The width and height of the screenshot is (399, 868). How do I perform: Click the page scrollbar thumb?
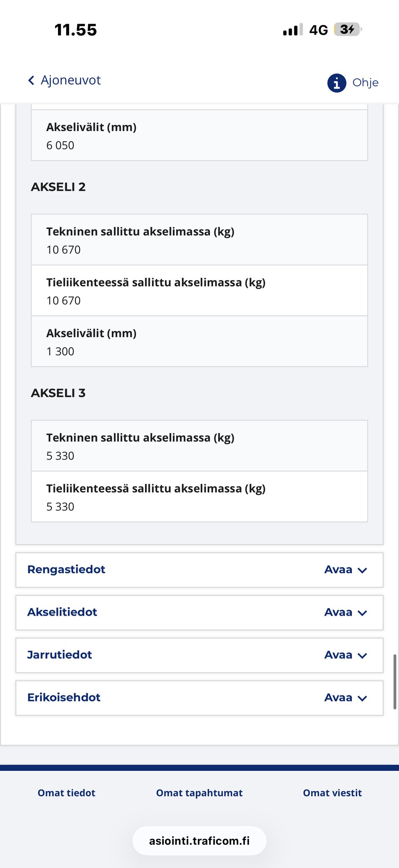[x=395, y=682]
